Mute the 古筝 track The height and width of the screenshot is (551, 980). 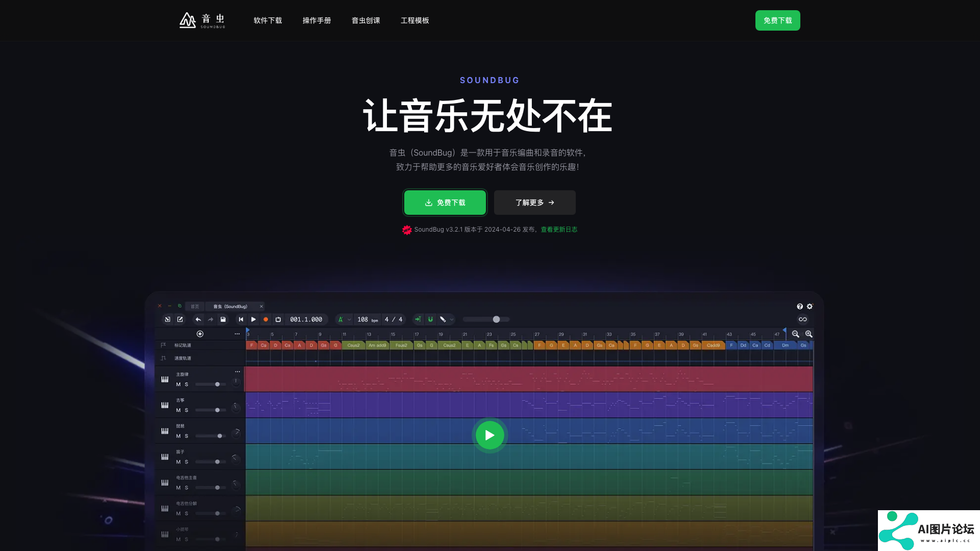point(178,410)
